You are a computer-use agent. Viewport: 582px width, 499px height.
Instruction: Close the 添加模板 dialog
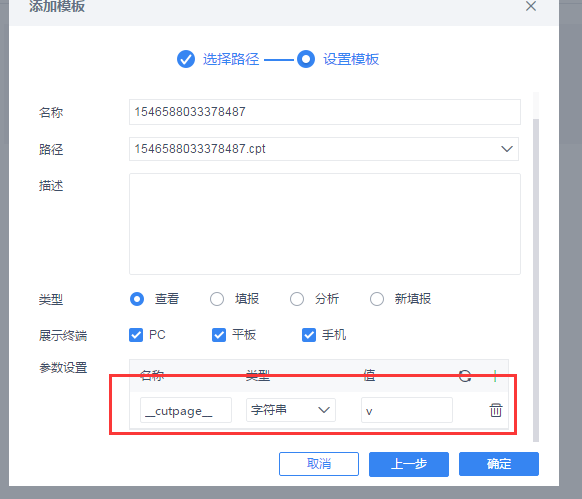tap(531, 6)
